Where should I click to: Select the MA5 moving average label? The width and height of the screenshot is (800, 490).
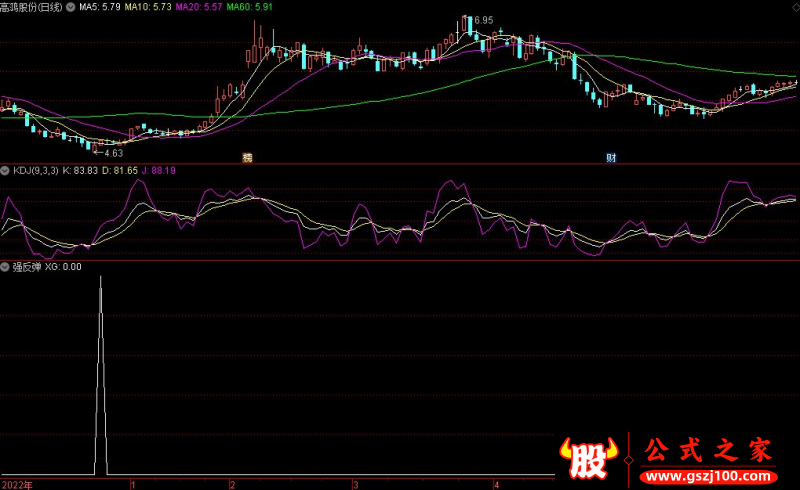click(99, 6)
